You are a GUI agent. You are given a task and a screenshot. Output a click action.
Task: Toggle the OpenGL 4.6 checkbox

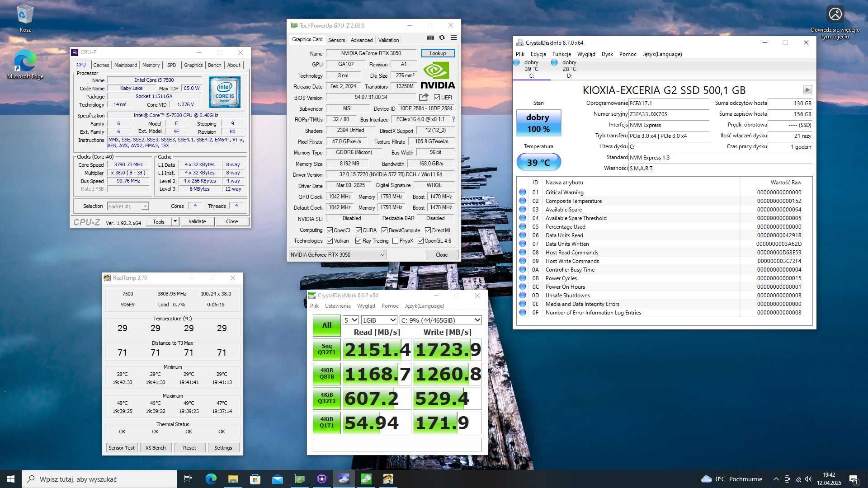[x=420, y=241]
